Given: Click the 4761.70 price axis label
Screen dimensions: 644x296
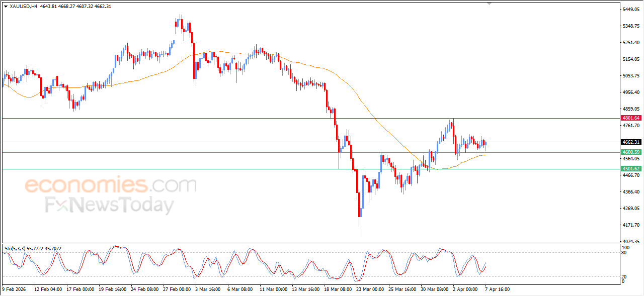Looking at the screenshot, I should pyautogui.click(x=632, y=126).
